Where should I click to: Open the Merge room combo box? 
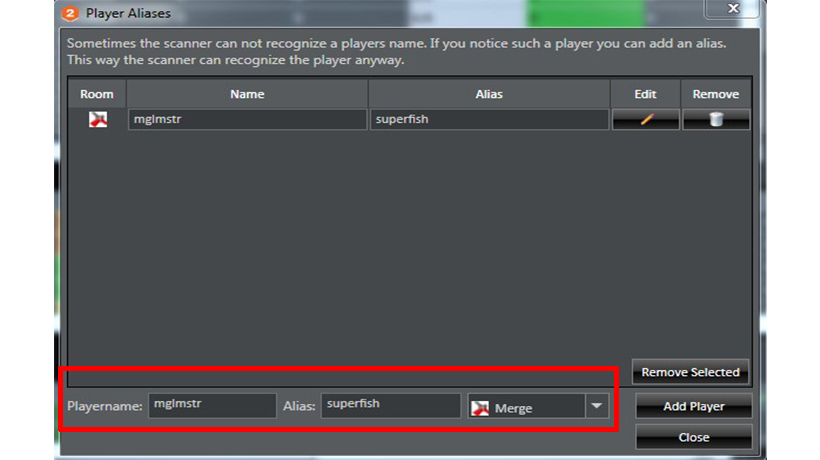click(x=538, y=406)
